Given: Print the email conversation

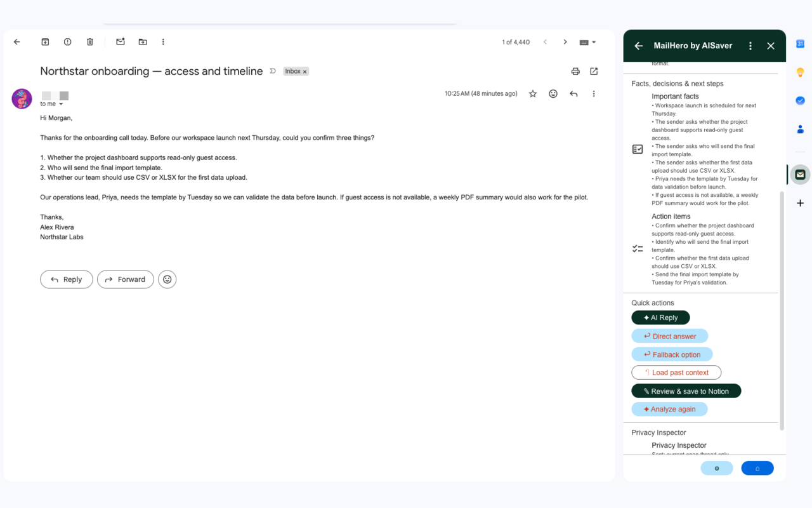Looking at the screenshot, I should (x=575, y=71).
